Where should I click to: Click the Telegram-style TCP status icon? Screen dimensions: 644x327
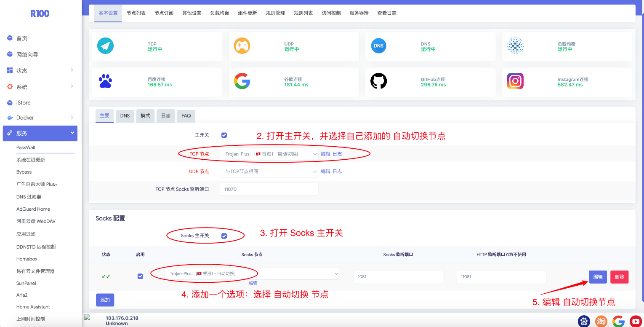click(105, 46)
